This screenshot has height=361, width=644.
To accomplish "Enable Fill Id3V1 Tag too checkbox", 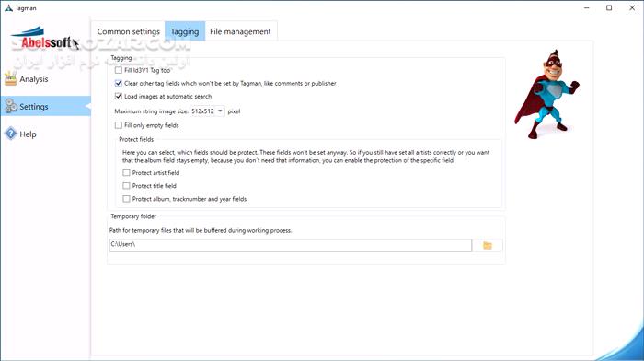I will tap(119, 70).
